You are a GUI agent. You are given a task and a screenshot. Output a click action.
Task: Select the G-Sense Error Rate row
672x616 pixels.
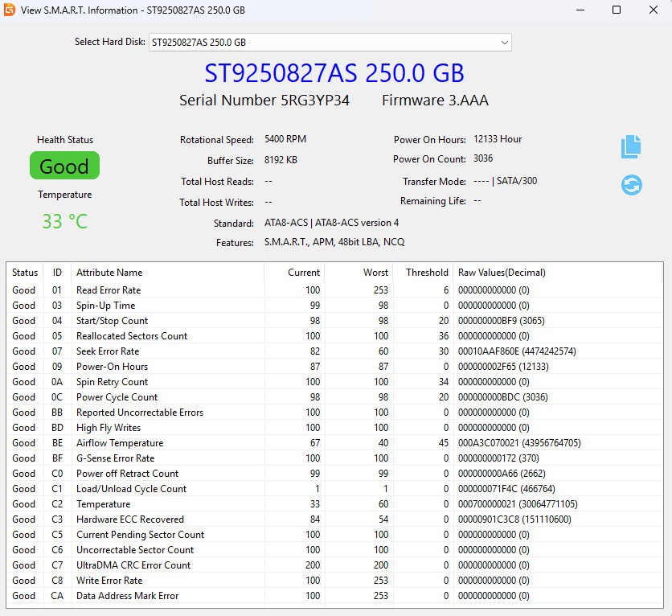point(334,458)
